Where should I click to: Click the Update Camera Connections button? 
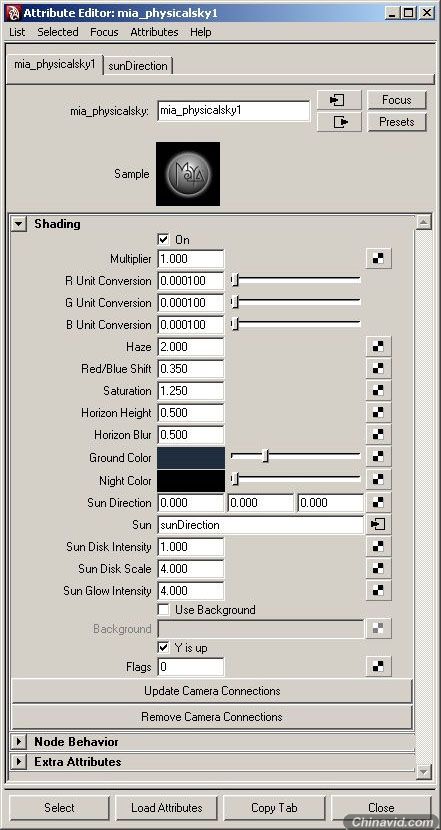[x=212, y=691]
